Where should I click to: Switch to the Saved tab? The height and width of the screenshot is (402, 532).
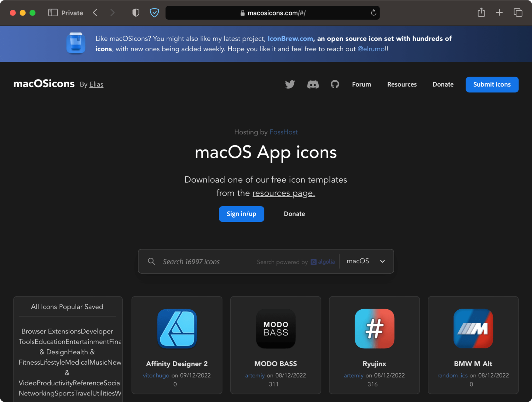pyautogui.click(x=94, y=307)
